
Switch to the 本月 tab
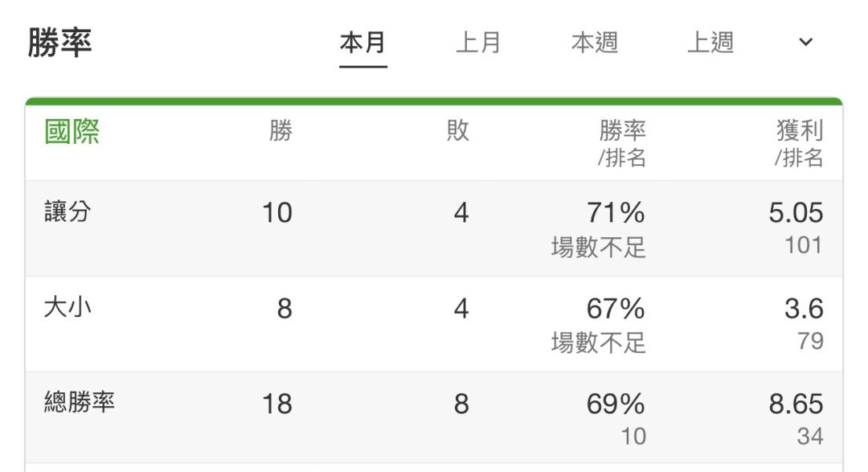point(363,43)
